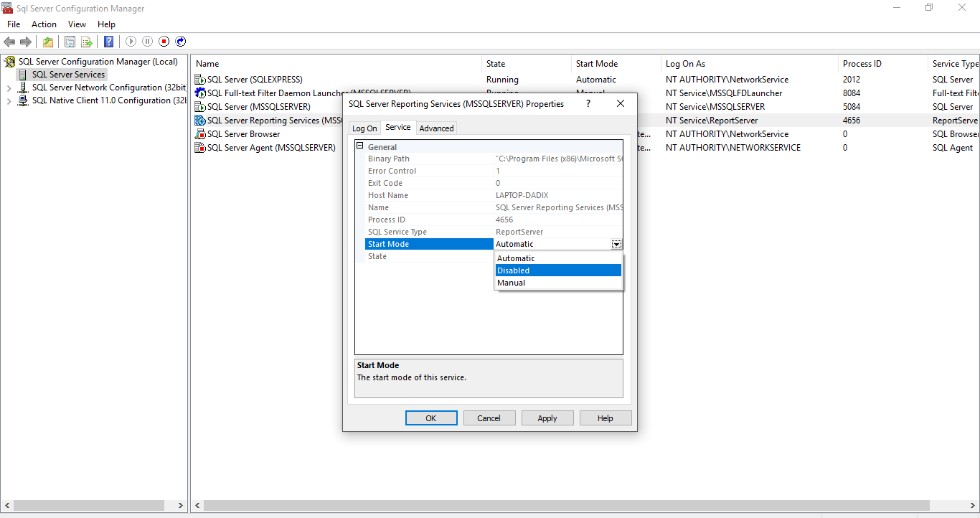This screenshot has width=980, height=518.
Task: Sort by the Log On As column header
Action: pyautogui.click(x=750, y=64)
